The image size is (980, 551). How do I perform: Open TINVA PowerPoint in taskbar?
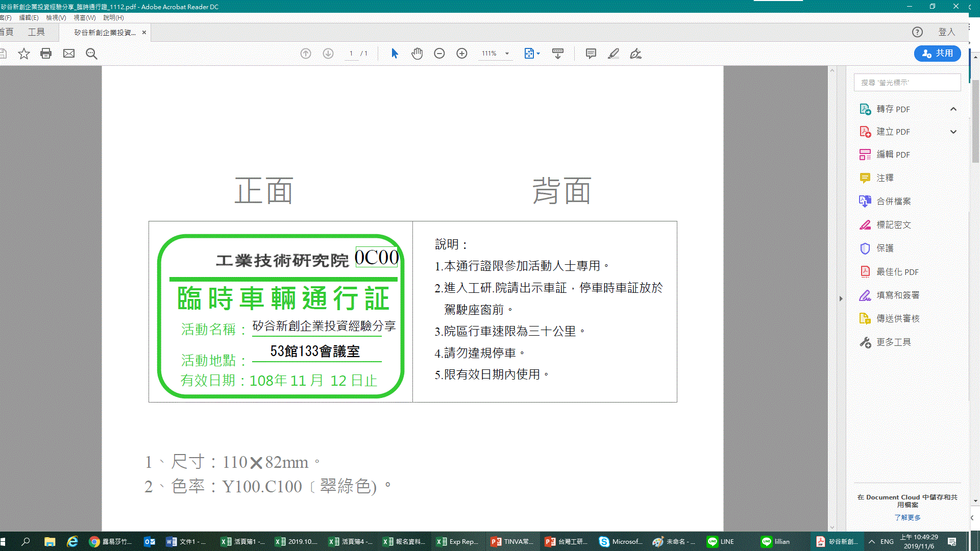512,541
